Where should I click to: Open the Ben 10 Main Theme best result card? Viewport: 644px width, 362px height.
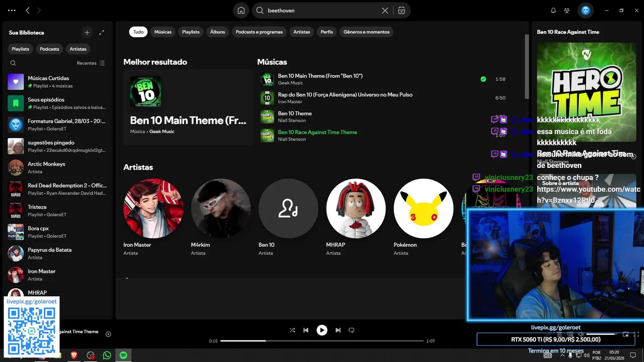[188, 107]
